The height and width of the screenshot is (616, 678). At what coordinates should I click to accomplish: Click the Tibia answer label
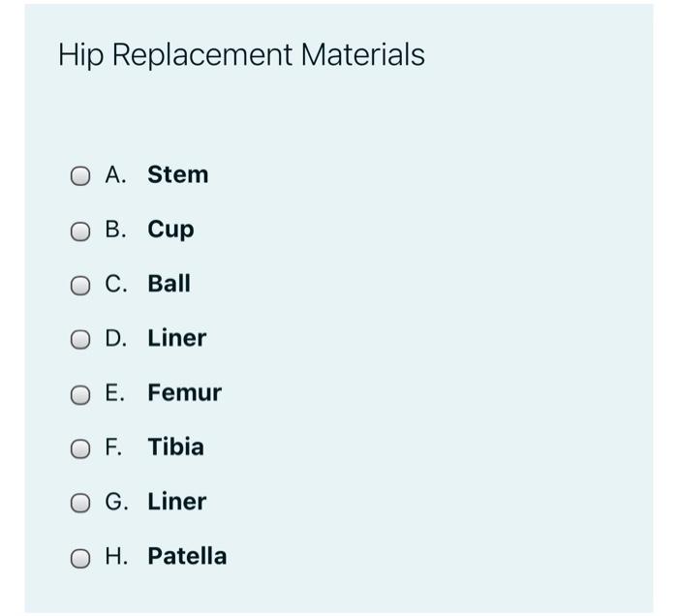coord(175,447)
